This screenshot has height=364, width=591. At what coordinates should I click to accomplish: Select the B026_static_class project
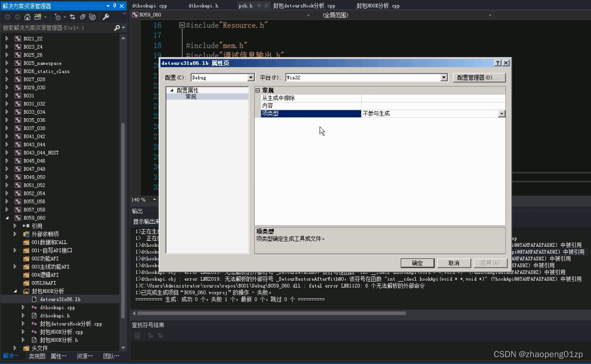coord(46,71)
